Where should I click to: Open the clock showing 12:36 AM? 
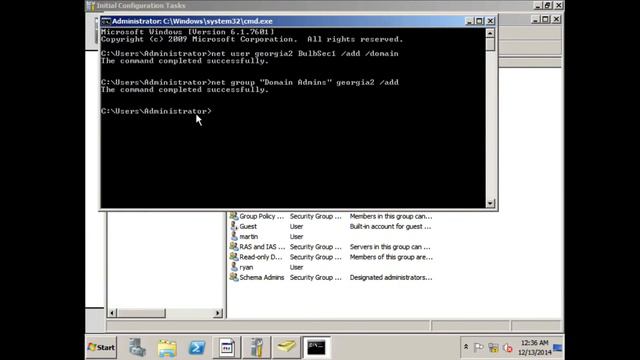[x=534, y=347]
